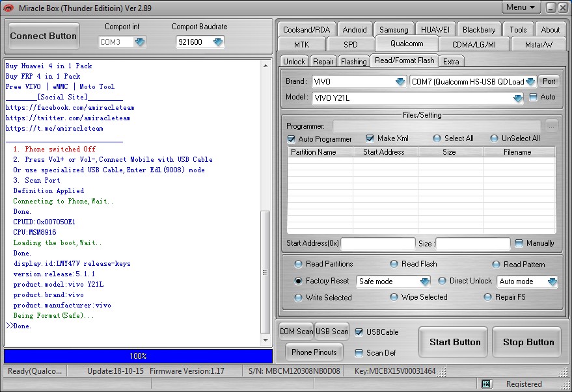Click the status bar icon beside Registered
Image resolution: width=572 pixels, height=392 pixels.
coord(486,384)
